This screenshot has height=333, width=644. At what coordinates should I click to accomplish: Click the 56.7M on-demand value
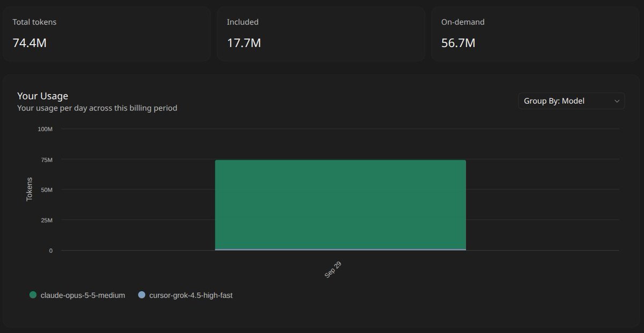coord(458,43)
